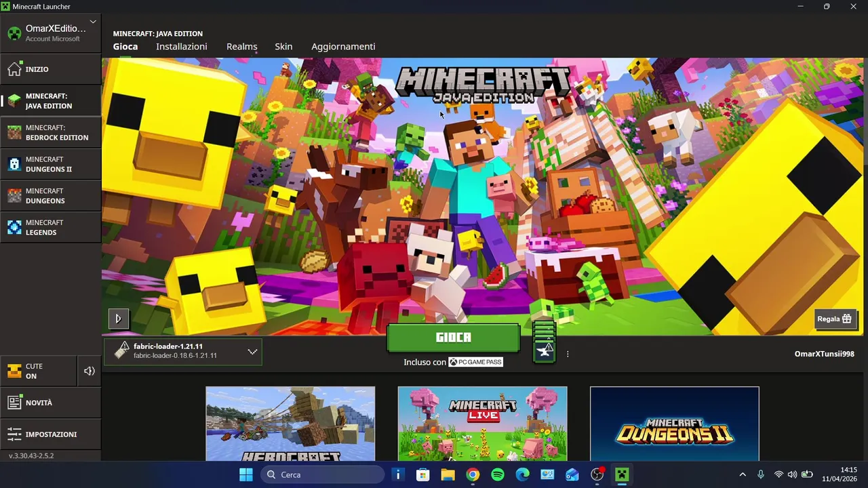Open the Windows Start menu
The width and height of the screenshot is (868, 488).
(x=246, y=474)
